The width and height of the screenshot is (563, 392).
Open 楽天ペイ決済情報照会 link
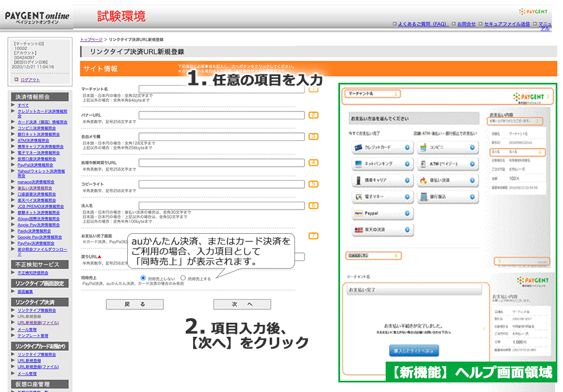[37, 200]
